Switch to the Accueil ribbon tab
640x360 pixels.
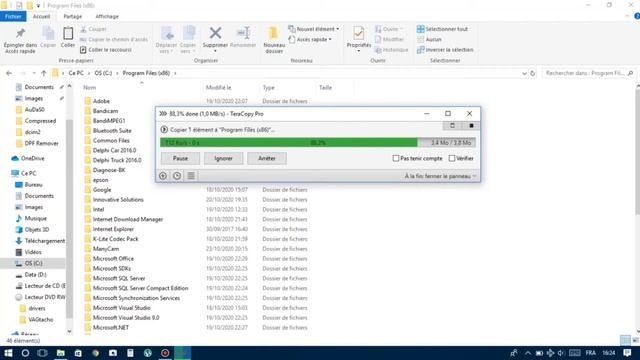coord(41,16)
